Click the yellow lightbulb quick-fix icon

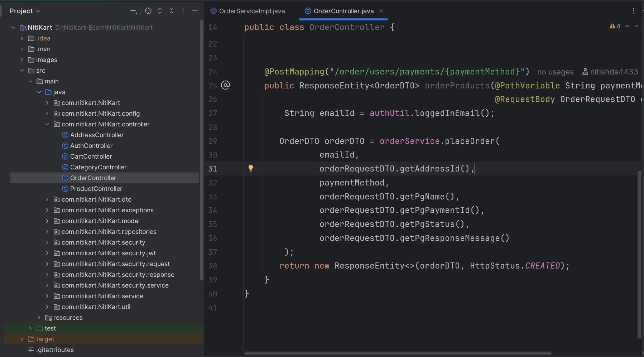coord(251,168)
